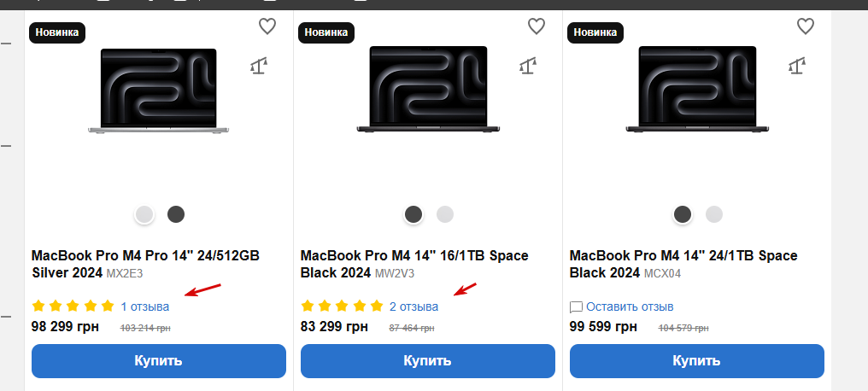The height and width of the screenshot is (391, 868).
Task: Click scales icon for MacBook Pro 24/1TB
Action: coord(797,66)
